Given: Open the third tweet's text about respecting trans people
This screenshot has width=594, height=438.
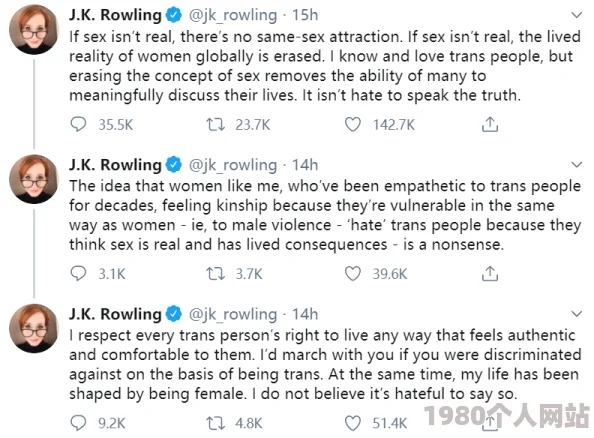Looking at the screenshot, I should 325,364.
